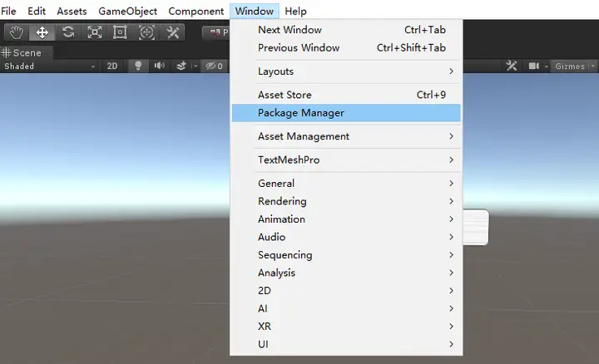This screenshot has width=599, height=364.
Task: Select the Move tool
Action: click(42, 32)
